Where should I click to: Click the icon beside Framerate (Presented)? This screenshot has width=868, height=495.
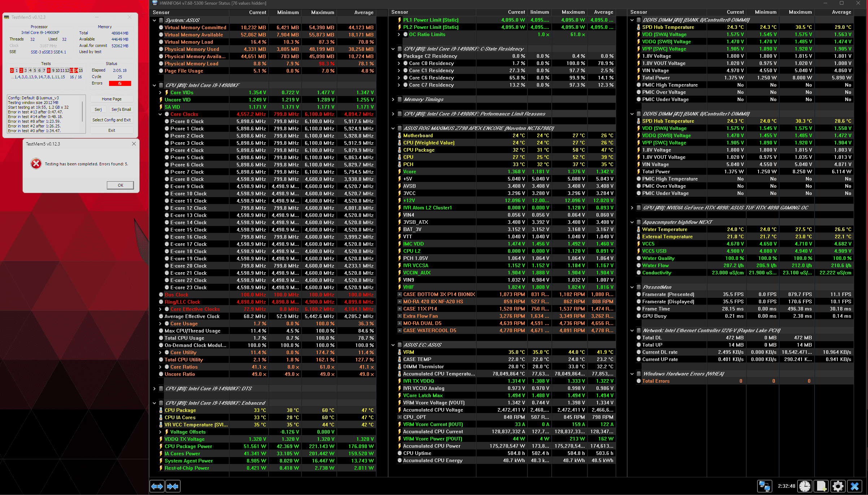(638, 294)
